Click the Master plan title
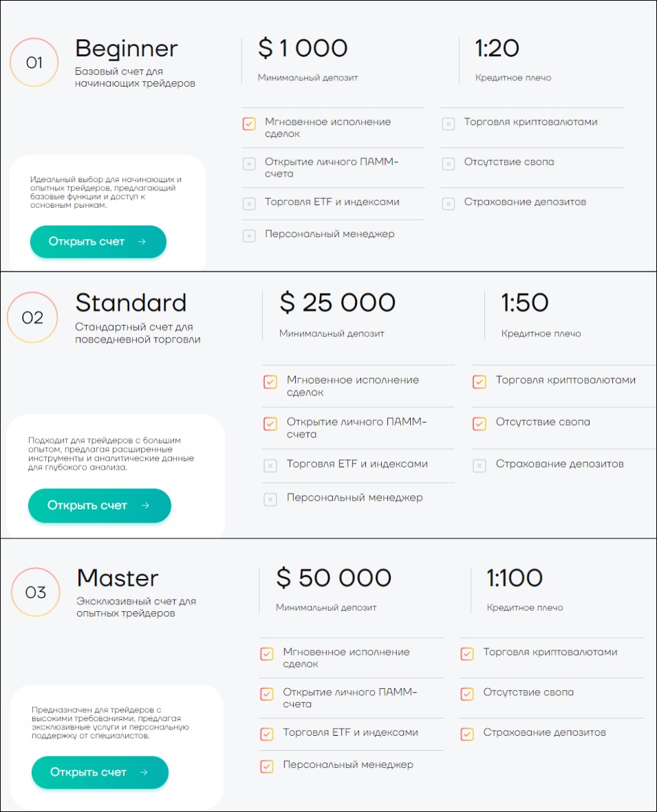This screenshot has height=812, width=657. click(118, 578)
